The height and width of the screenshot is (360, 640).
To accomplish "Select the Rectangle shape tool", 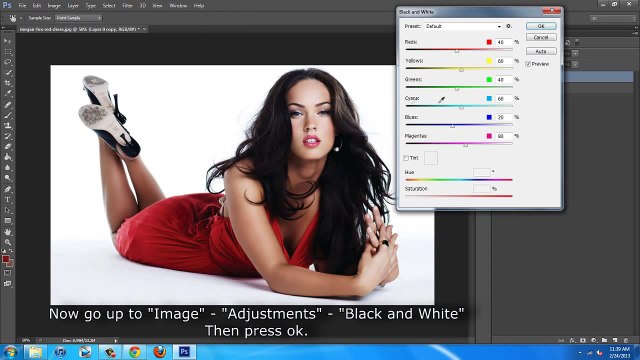I will (8, 221).
